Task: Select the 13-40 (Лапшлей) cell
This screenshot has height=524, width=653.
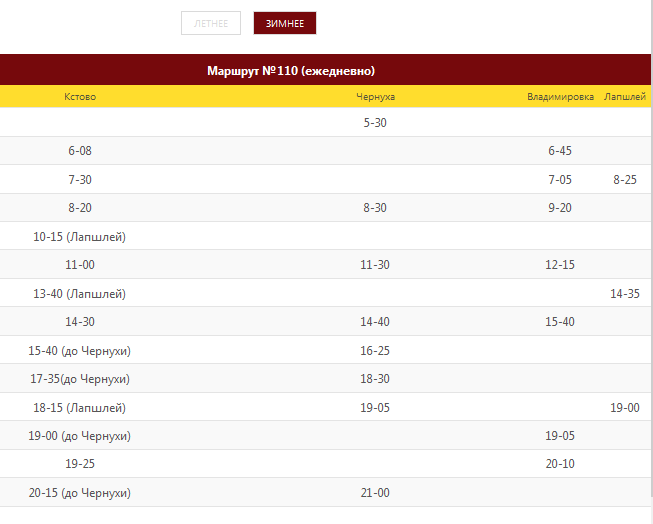Action: pos(80,294)
